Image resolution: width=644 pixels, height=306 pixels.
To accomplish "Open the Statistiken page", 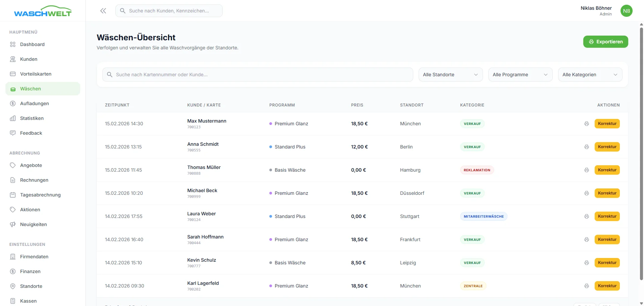I will (32, 118).
